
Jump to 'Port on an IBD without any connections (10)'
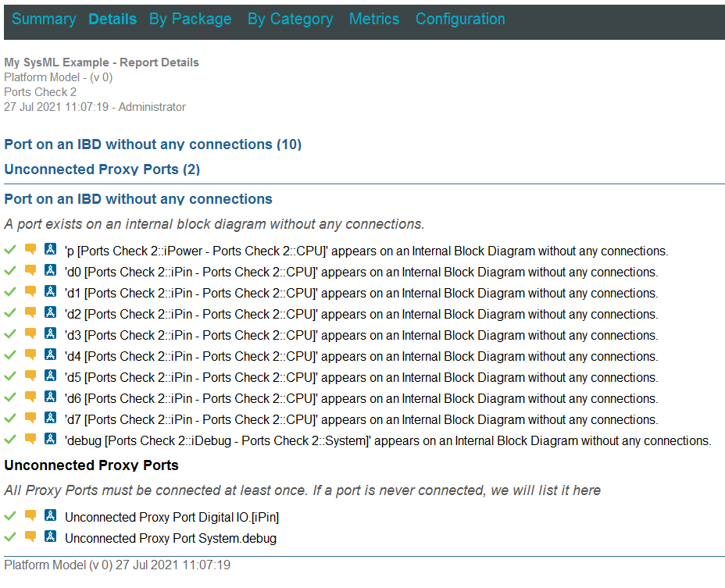click(152, 144)
